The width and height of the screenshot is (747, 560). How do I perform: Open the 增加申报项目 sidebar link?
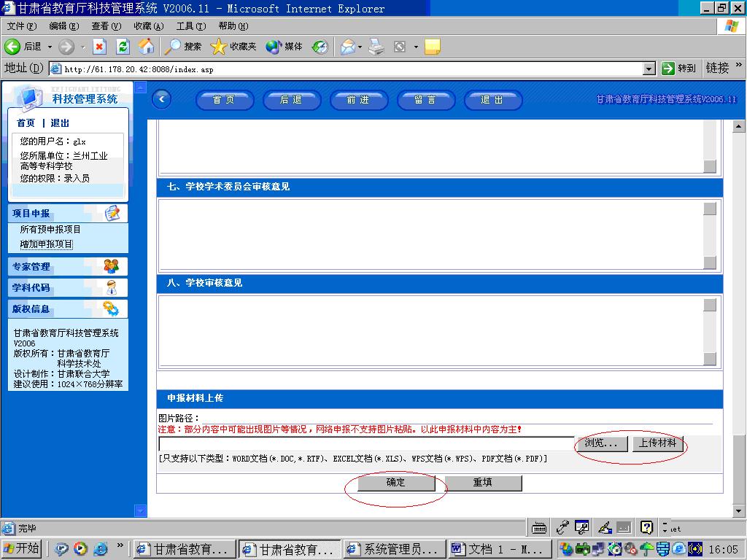click(x=47, y=244)
